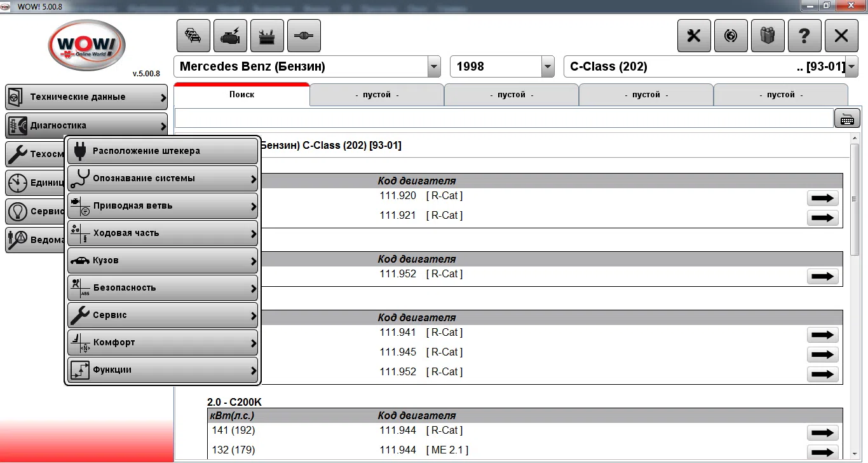The height and width of the screenshot is (463, 868).
Task: Open engine diagnostics via the engine lightning icon
Action: (230, 35)
